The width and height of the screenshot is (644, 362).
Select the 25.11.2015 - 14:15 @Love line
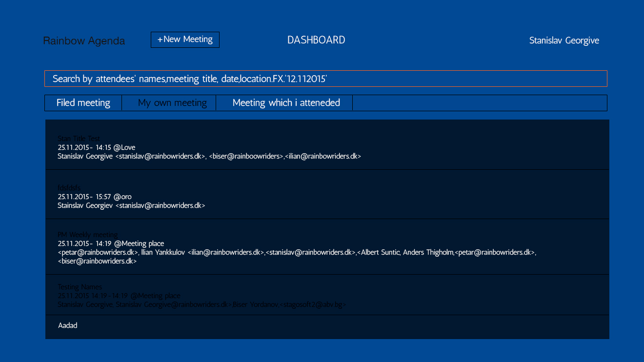coord(97,147)
